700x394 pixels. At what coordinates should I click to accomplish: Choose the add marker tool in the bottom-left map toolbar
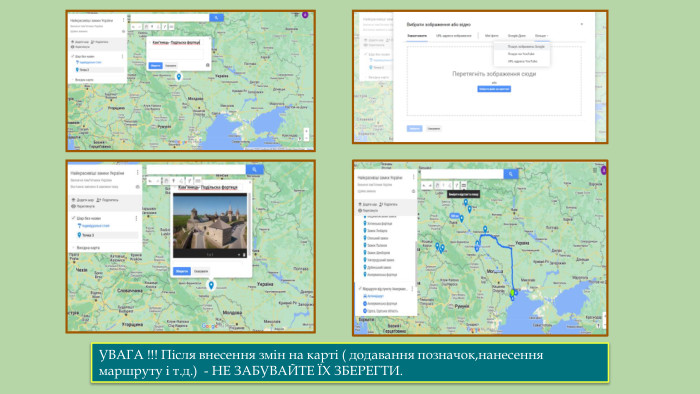[174, 181]
